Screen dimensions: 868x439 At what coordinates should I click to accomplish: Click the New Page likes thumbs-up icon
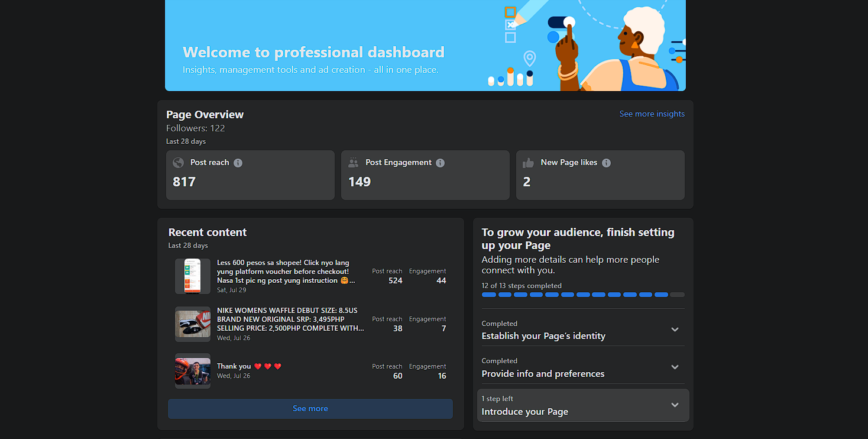pos(529,163)
